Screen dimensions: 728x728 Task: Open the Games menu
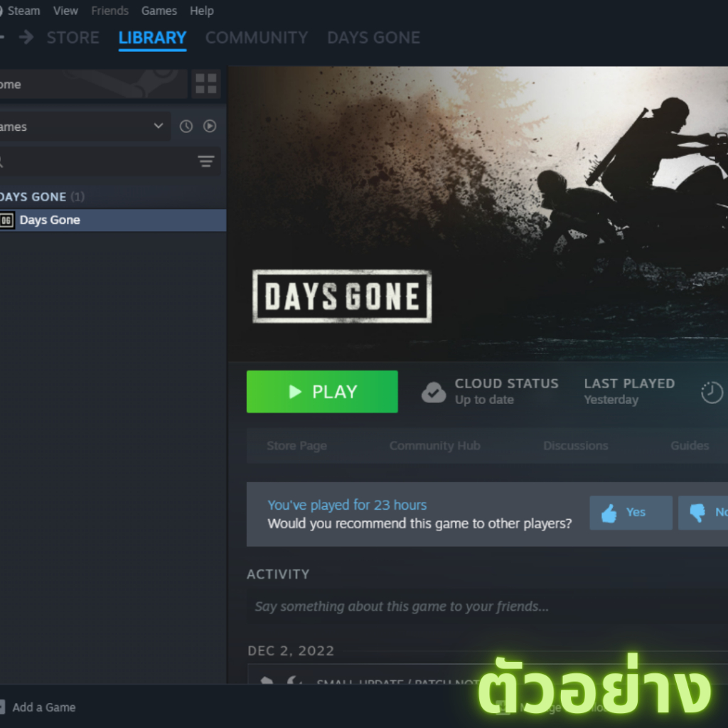pyautogui.click(x=159, y=11)
